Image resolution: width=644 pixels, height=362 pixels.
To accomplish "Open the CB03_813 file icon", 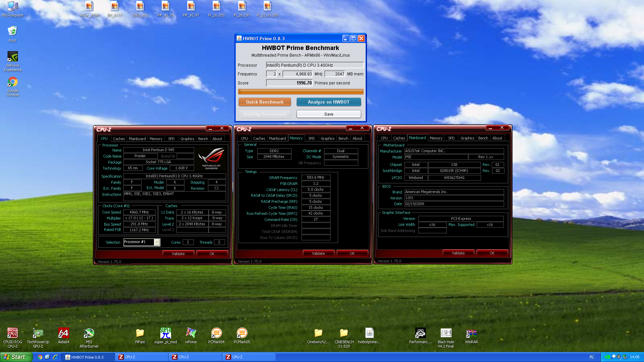I will point(140,9).
